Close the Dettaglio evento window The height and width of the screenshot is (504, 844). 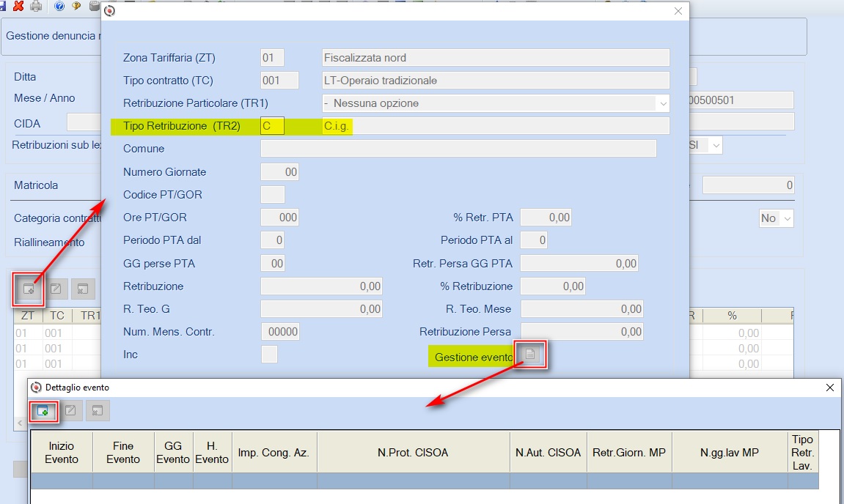pos(829,388)
